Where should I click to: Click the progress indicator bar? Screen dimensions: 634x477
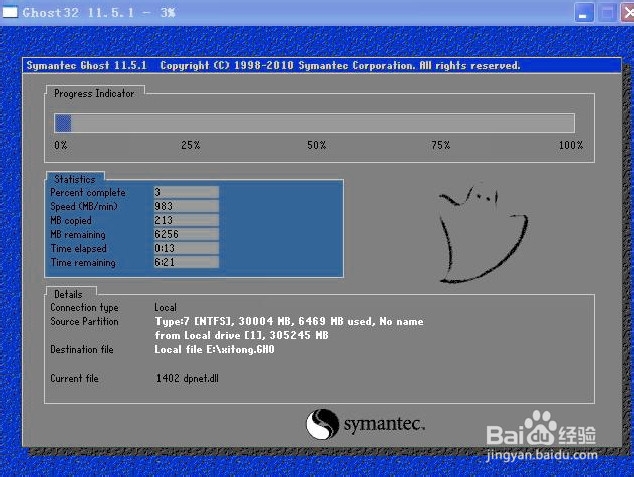(314, 123)
